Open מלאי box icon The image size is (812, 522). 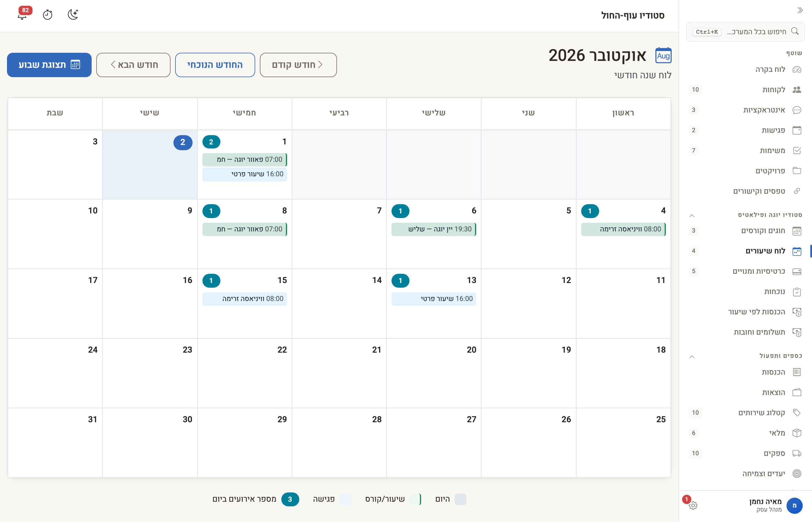797,433
